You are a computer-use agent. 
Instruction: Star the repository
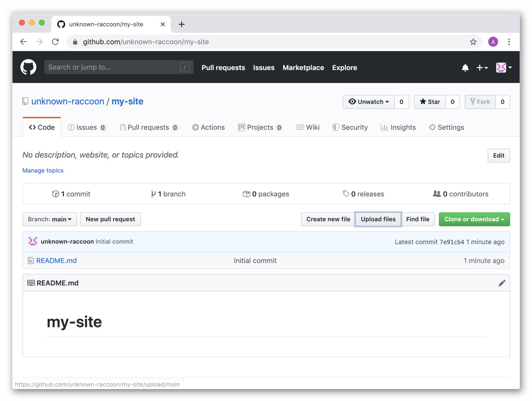[430, 102]
